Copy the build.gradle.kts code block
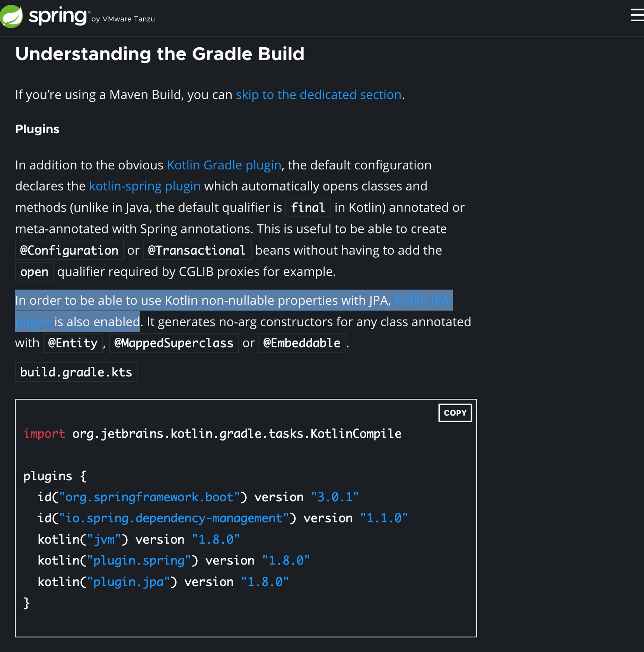This screenshot has width=644, height=652. (455, 413)
